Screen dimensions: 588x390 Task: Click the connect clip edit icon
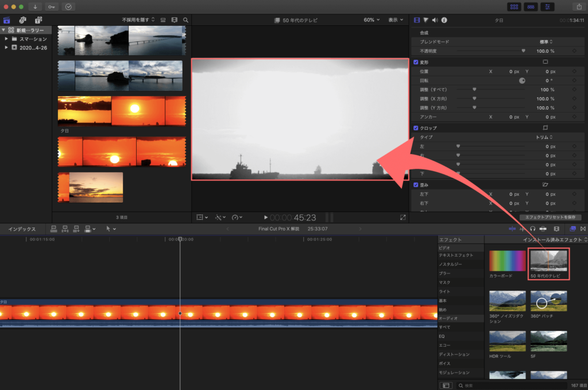(53, 229)
